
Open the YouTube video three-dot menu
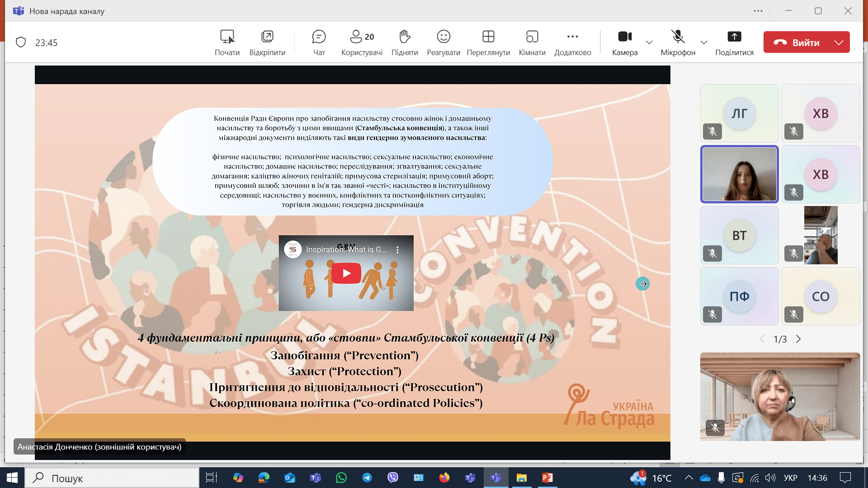[x=397, y=249]
